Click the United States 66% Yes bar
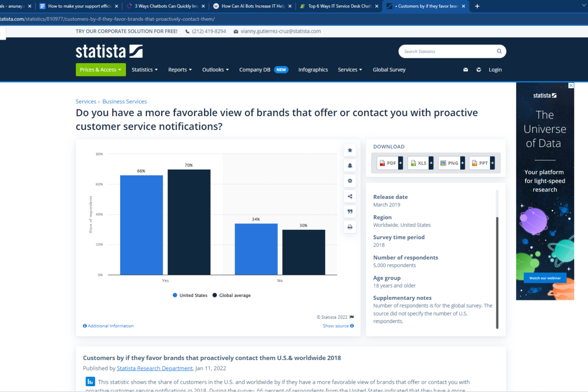Image resolution: width=588 pixels, height=392 pixels. 142,225
